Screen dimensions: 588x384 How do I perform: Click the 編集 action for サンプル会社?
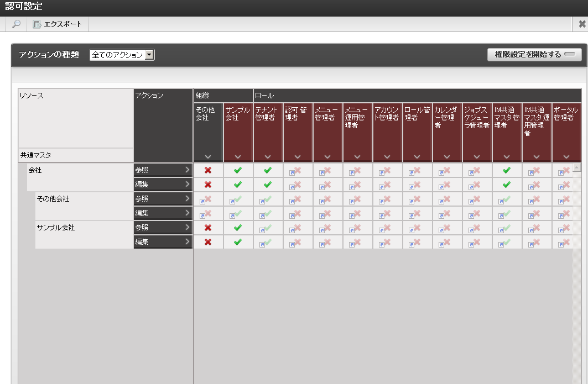(163, 242)
